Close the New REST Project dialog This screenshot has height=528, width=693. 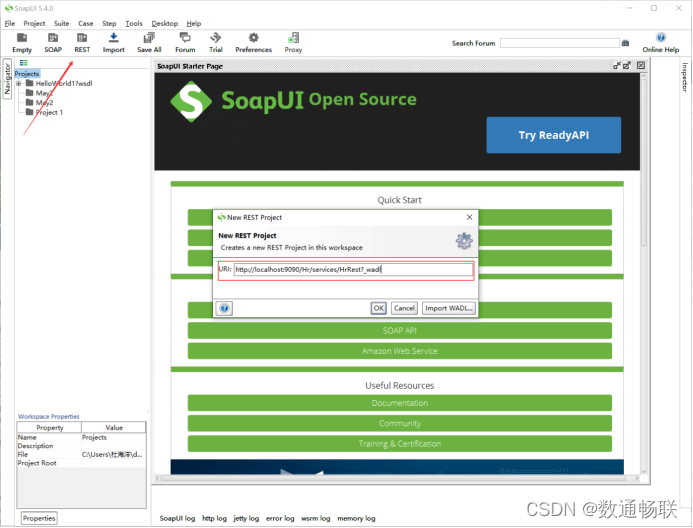469,217
